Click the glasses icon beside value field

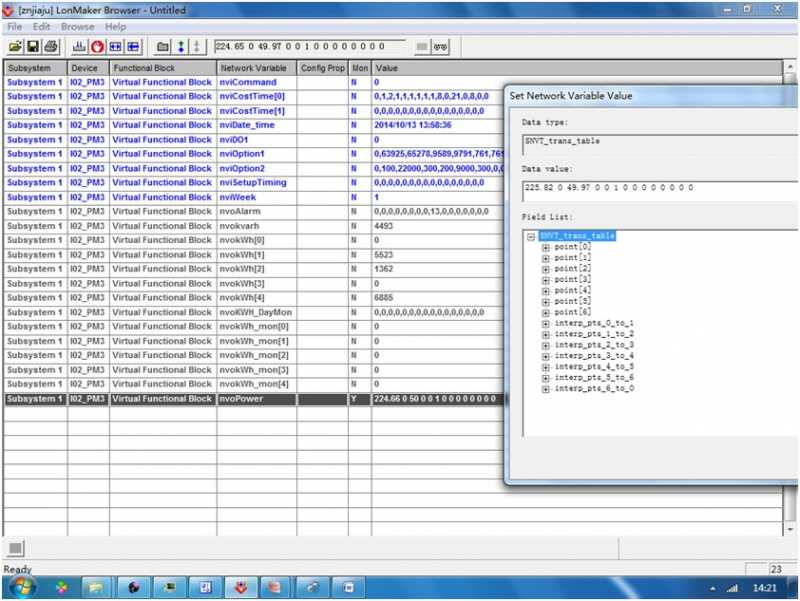440,47
